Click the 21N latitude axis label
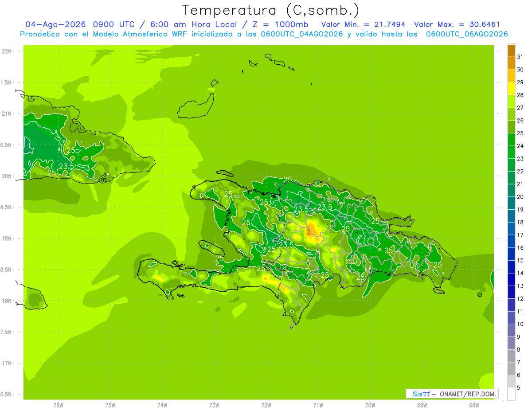Image resolution: width=532 pixels, height=411 pixels. click(x=8, y=114)
